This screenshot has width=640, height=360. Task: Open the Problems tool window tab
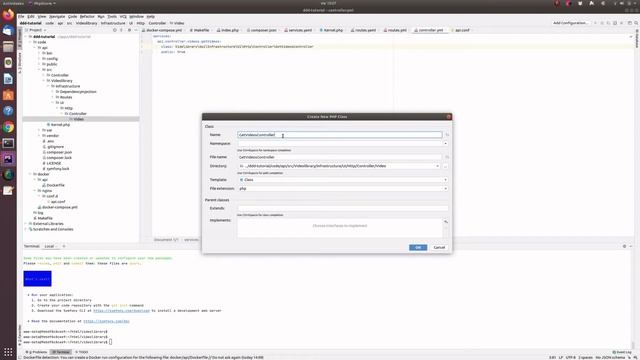point(37,352)
